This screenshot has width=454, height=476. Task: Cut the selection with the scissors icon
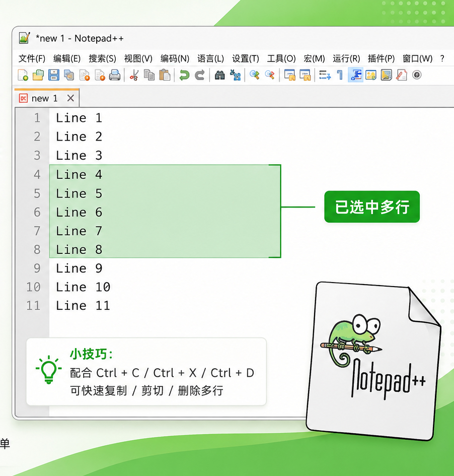pos(134,75)
